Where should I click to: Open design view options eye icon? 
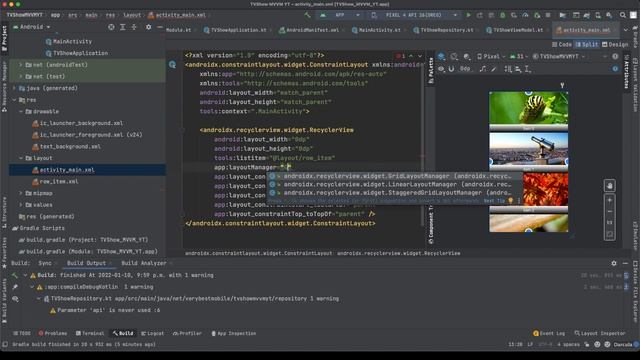pyautogui.click(x=441, y=69)
